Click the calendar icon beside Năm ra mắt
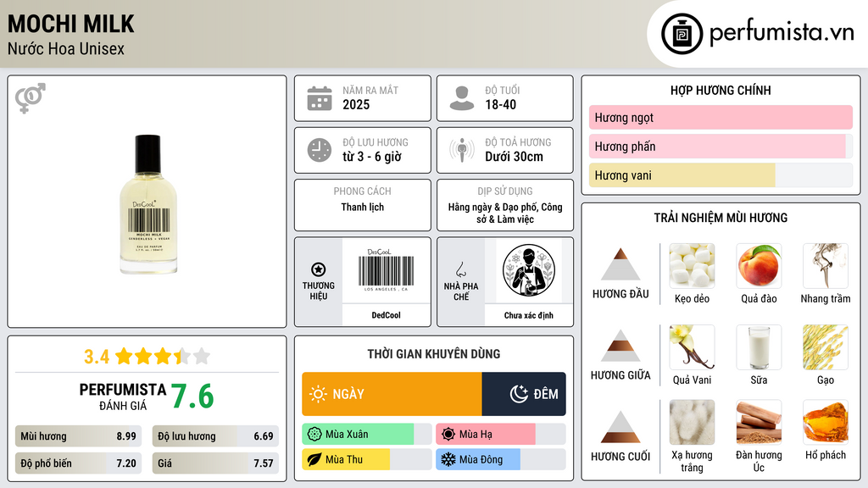This screenshot has width=868, height=488. pos(320,98)
